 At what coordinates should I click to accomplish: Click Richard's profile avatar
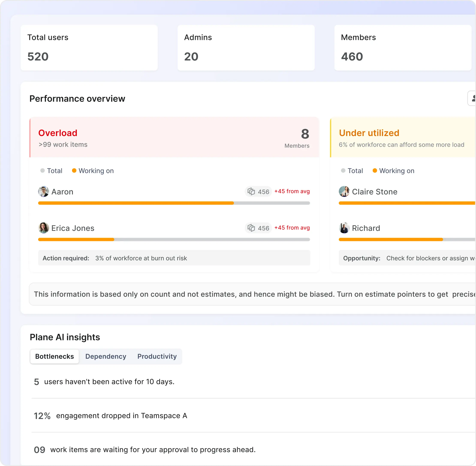[x=344, y=228]
